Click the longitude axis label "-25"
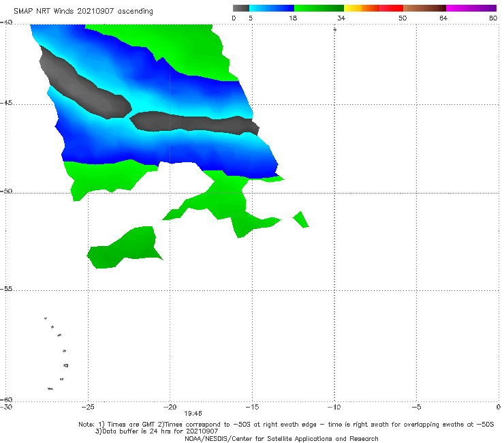The image size is (504, 443). (x=88, y=407)
